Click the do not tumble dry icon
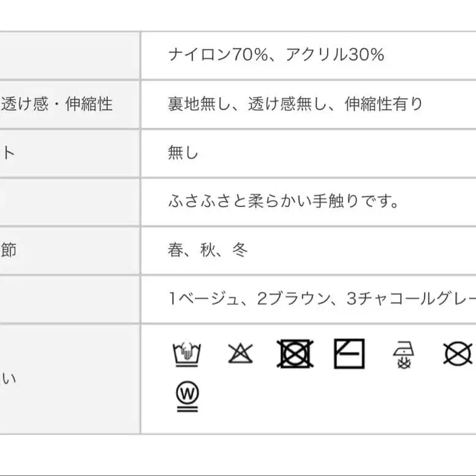The width and height of the screenshot is (476, 476). click(295, 353)
